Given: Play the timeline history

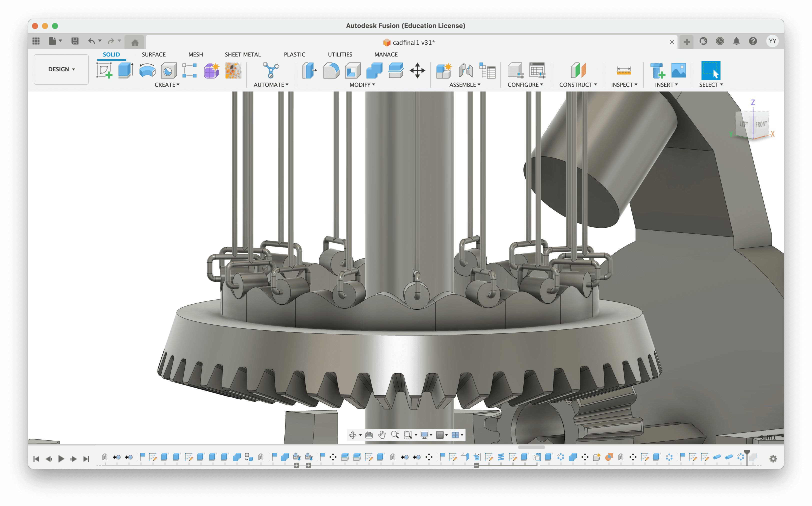Looking at the screenshot, I should pyautogui.click(x=61, y=458).
